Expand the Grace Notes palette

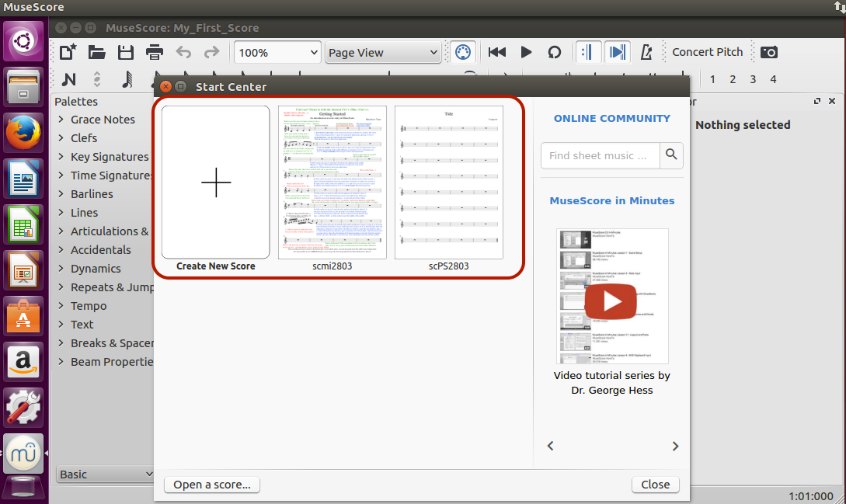point(61,120)
